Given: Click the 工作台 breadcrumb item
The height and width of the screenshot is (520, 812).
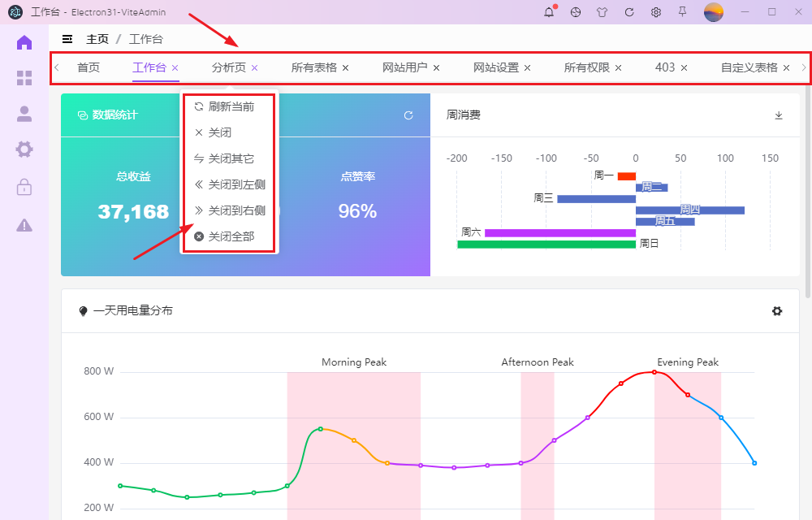Looking at the screenshot, I should tap(146, 39).
